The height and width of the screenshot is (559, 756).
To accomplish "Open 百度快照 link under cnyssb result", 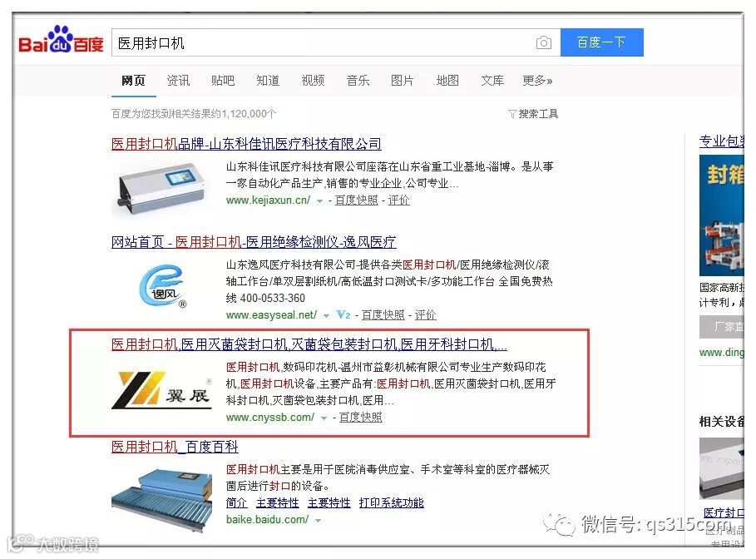I will [361, 418].
